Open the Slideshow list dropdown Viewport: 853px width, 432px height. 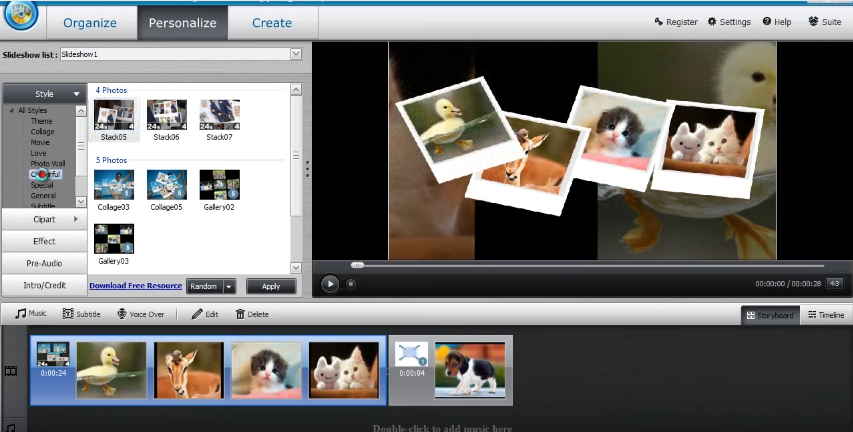(x=296, y=54)
